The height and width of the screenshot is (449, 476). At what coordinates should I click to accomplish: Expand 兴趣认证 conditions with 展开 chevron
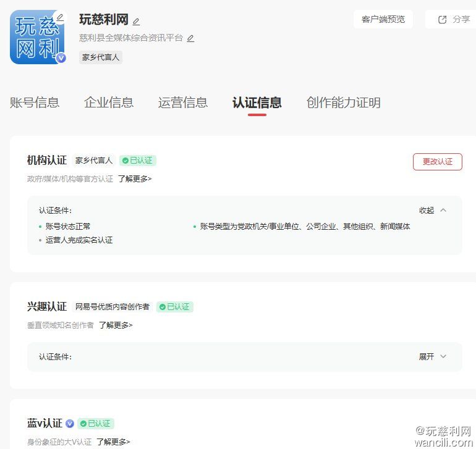click(x=443, y=356)
